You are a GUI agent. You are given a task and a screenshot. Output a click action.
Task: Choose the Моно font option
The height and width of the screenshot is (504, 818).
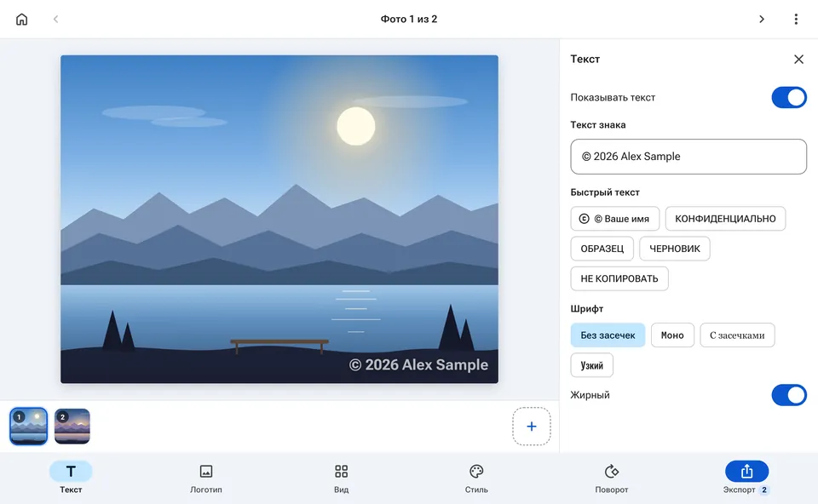672,335
